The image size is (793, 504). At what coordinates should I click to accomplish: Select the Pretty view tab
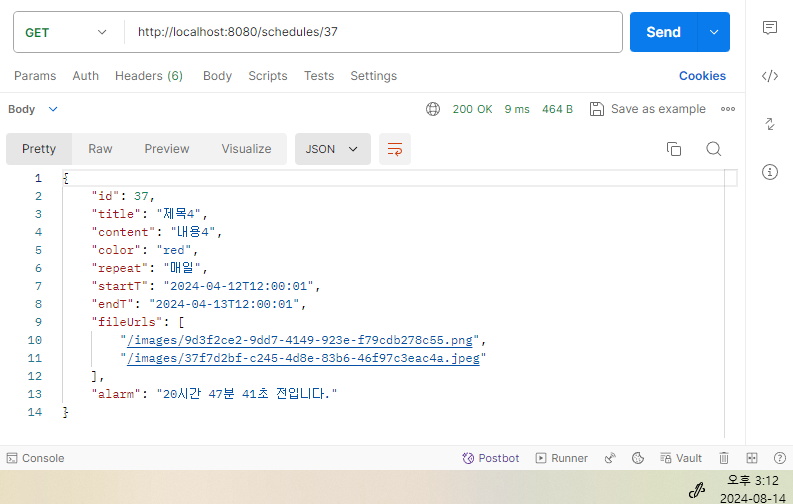(39, 149)
